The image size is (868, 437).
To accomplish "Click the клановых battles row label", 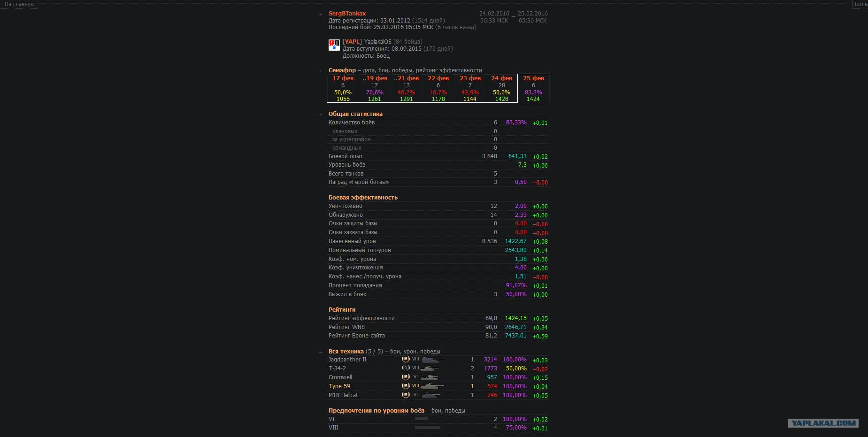I will pyautogui.click(x=345, y=131).
